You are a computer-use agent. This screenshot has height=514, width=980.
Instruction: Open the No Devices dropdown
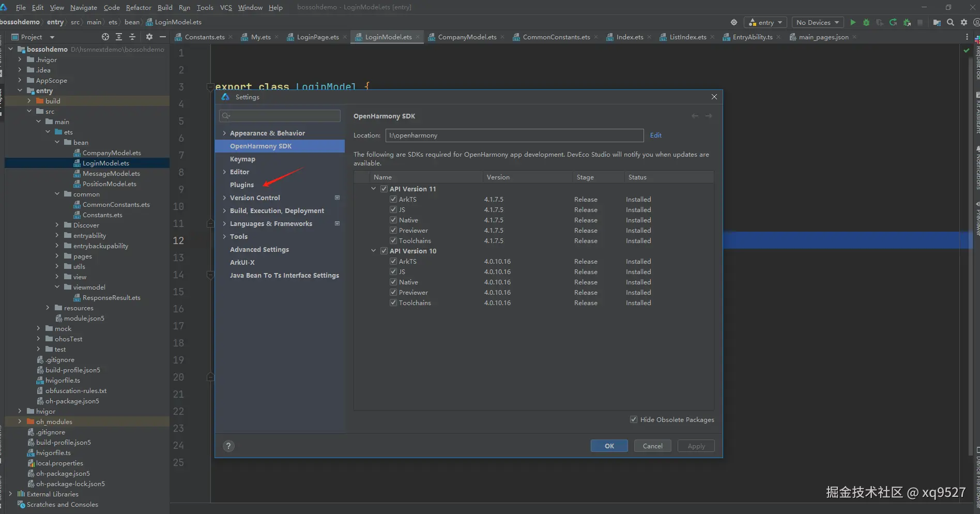[817, 22]
